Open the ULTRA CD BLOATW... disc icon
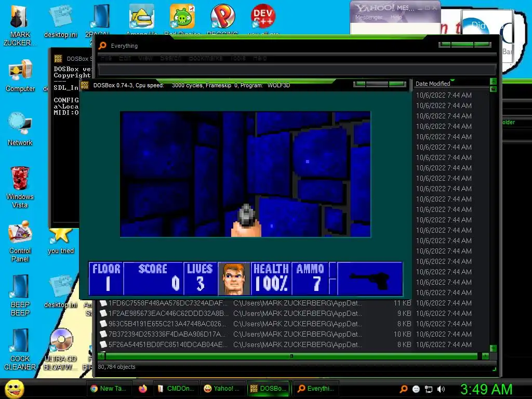Viewport: 532px width, 399px height. tap(60, 350)
